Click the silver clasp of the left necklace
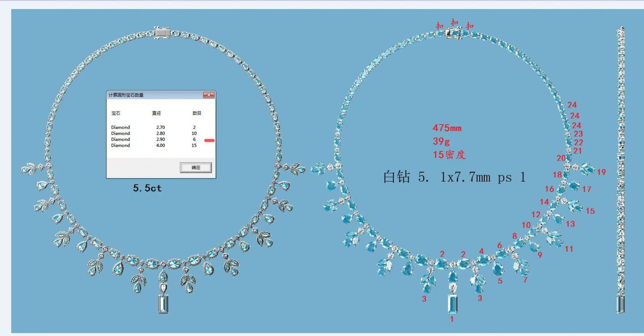Image resolution: width=644 pixels, height=336 pixels. point(162,32)
